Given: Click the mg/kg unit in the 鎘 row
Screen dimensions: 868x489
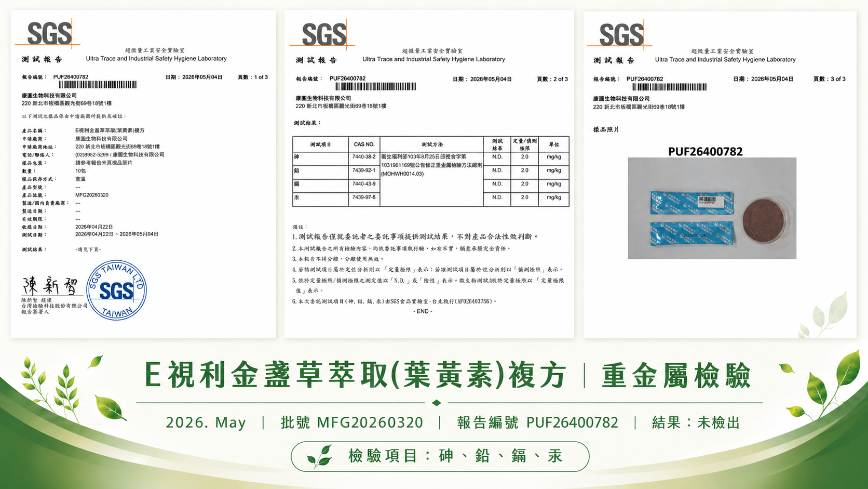Looking at the screenshot, I should [x=554, y=184].
